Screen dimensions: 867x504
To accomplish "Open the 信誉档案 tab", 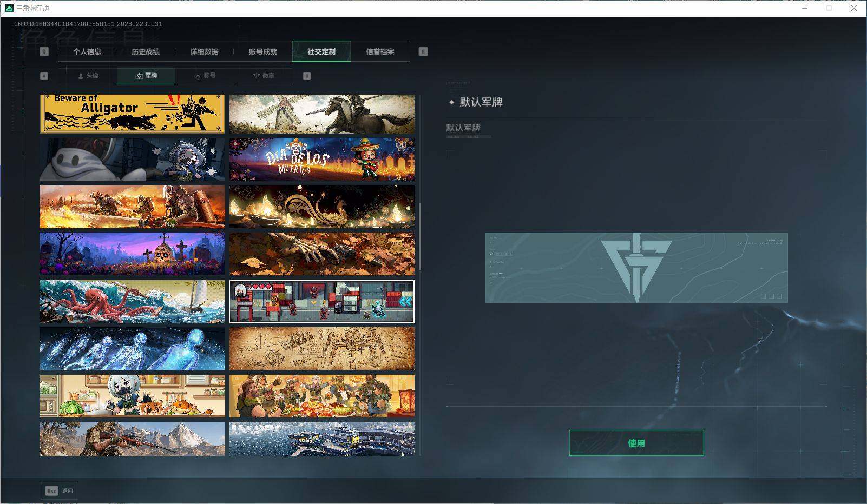I will [x=380, y=51].
